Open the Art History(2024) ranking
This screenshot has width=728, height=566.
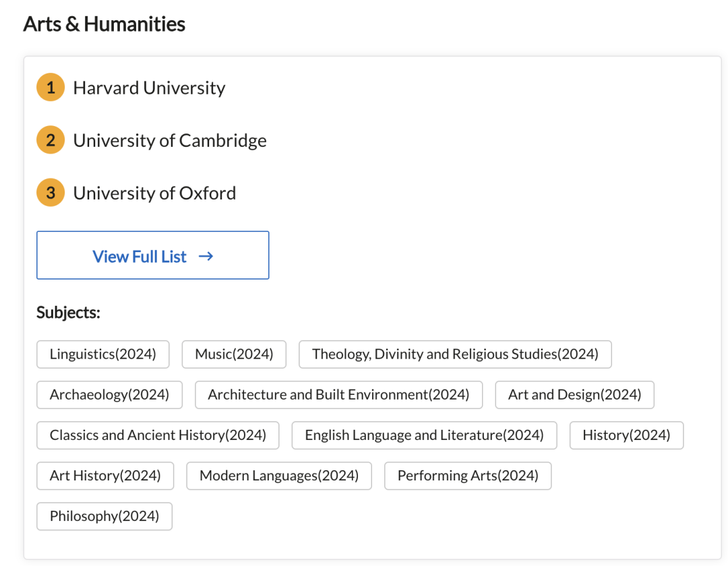(105, 476)
